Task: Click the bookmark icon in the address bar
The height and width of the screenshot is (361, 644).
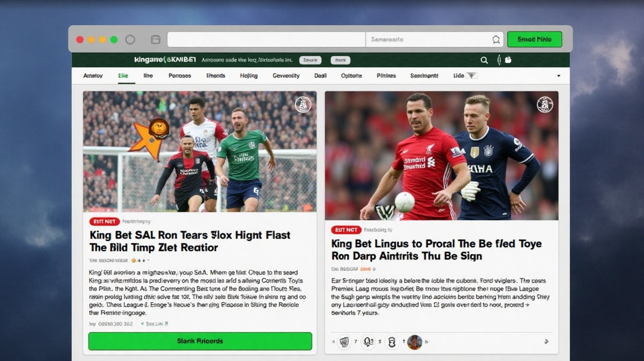Action: [x=496, y=39]
